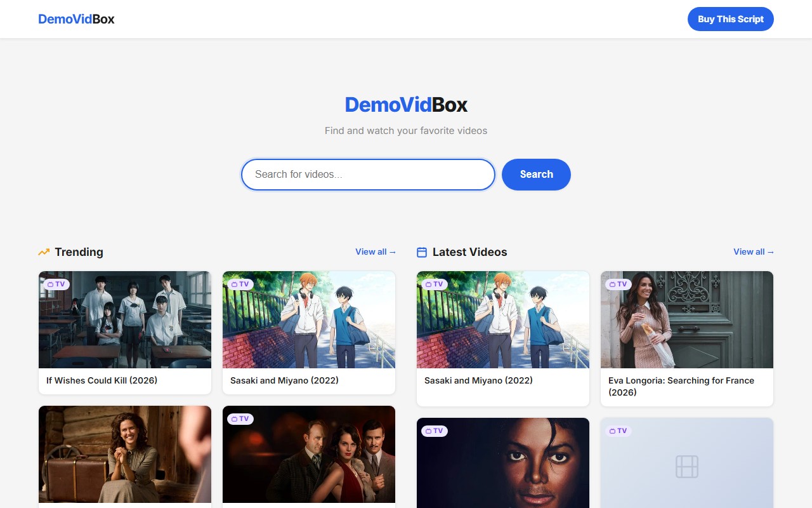Open Eva Longoria: Searching for France title

681,386
